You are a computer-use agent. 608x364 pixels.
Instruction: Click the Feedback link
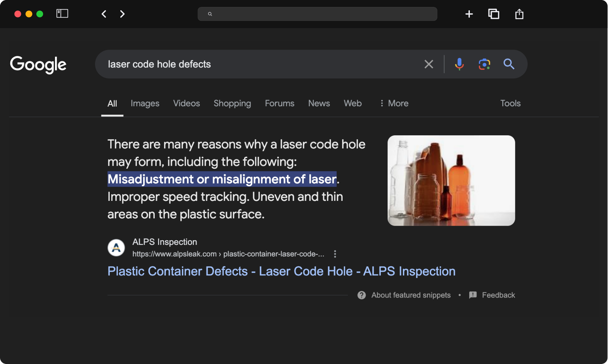(x=498, y=295)
